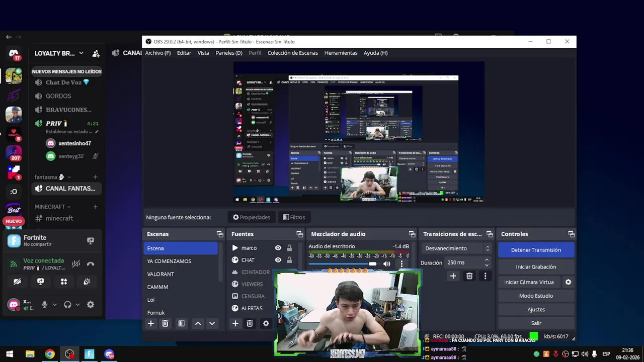Add a new source in the Fuentes toolbar

tap(235, 324)
